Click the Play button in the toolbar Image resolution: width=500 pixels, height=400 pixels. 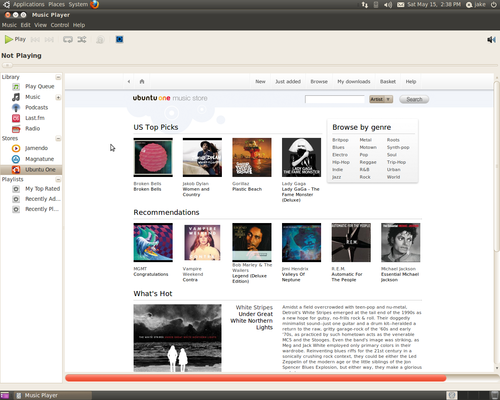[15, 39]
